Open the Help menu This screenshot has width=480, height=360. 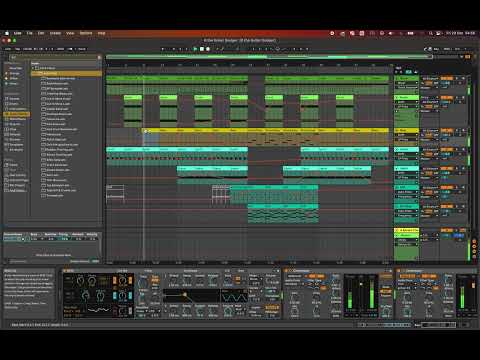click(x=101, y=33)
